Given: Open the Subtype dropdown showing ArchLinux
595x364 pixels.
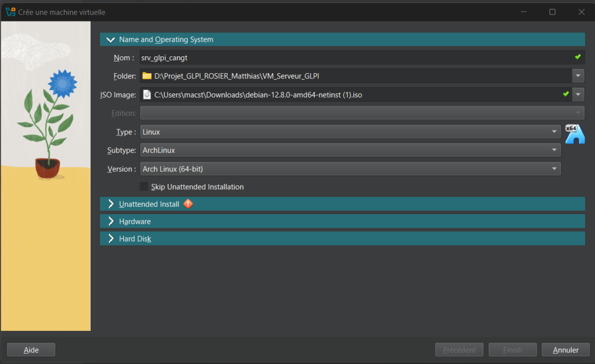Looking at the screenshot, I should point(350,150).
